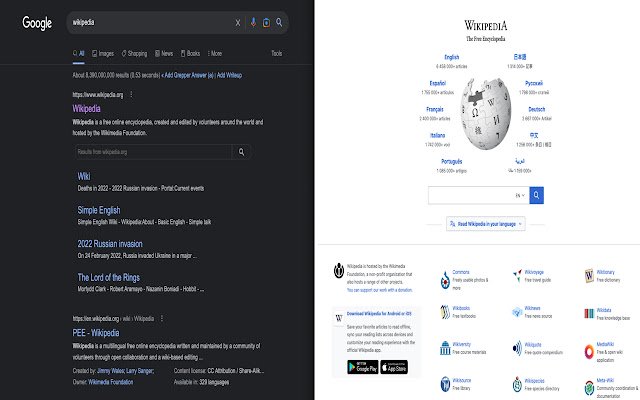Click the Wikimedia Foundation logo icon
The height and width of the screenshot is (400, 640).
[339, 271]
